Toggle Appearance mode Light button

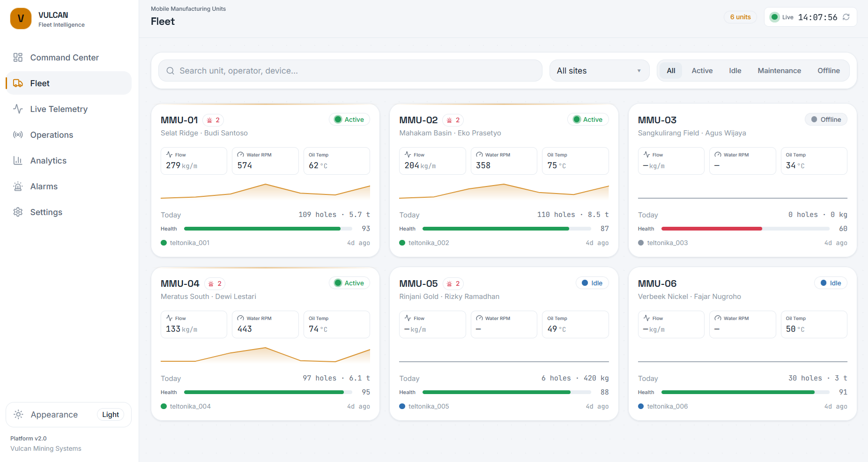pyautogui.click(x=111, y=414)
